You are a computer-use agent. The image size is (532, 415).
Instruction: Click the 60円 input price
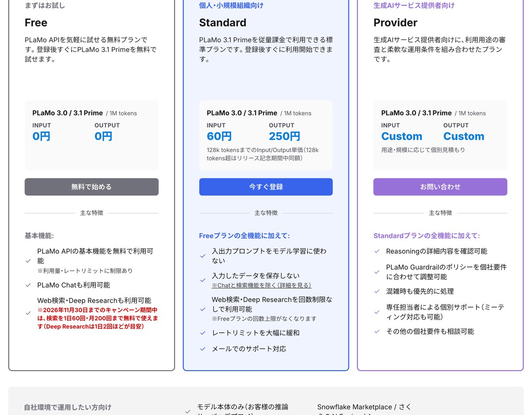219,136
